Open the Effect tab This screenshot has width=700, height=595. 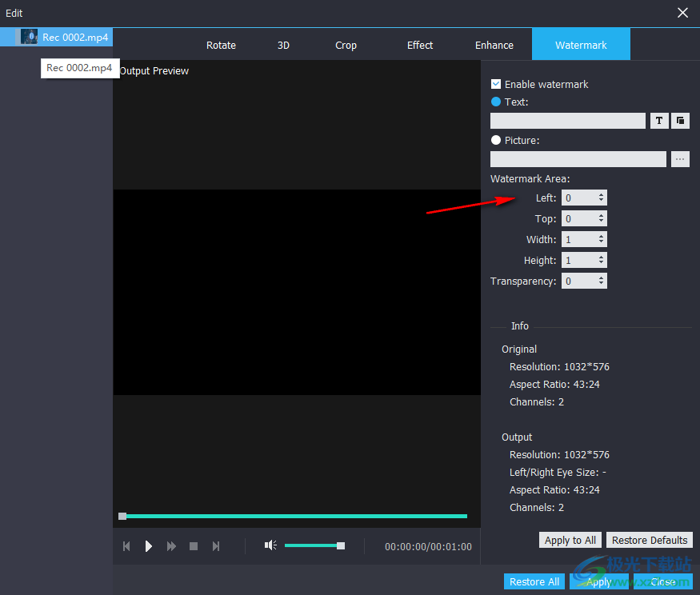click(420, 45)
